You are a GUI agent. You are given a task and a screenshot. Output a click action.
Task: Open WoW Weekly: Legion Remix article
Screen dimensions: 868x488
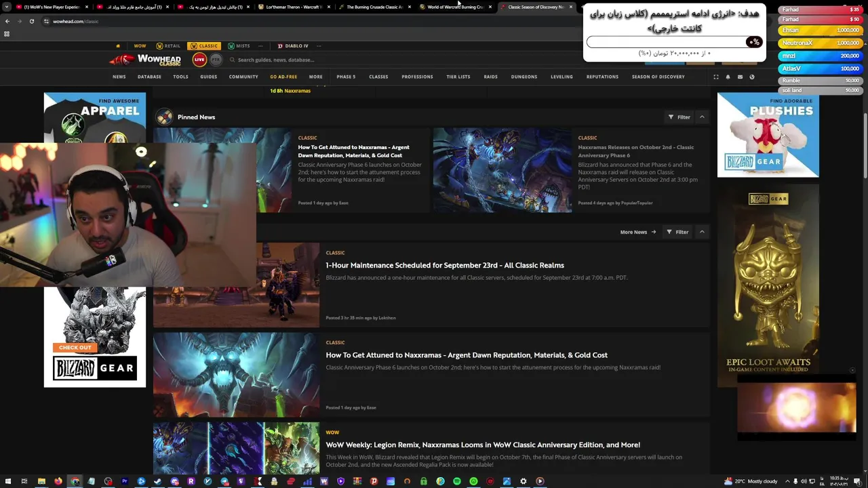483,445
